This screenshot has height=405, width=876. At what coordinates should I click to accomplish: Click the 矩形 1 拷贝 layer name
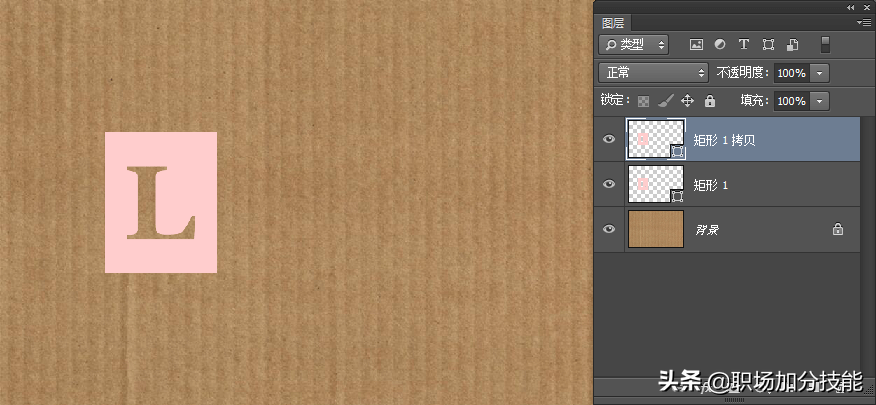[724, 140]
